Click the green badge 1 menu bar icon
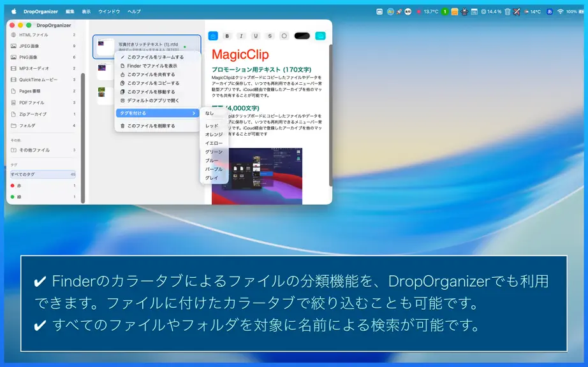The image size is (588, 367). tap(445, 11)
